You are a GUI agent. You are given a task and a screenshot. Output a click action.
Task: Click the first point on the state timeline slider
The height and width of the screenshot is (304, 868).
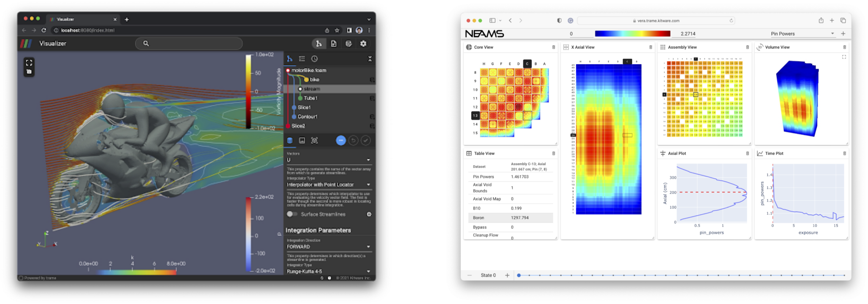pyautogui.click(x=519, y=276)
